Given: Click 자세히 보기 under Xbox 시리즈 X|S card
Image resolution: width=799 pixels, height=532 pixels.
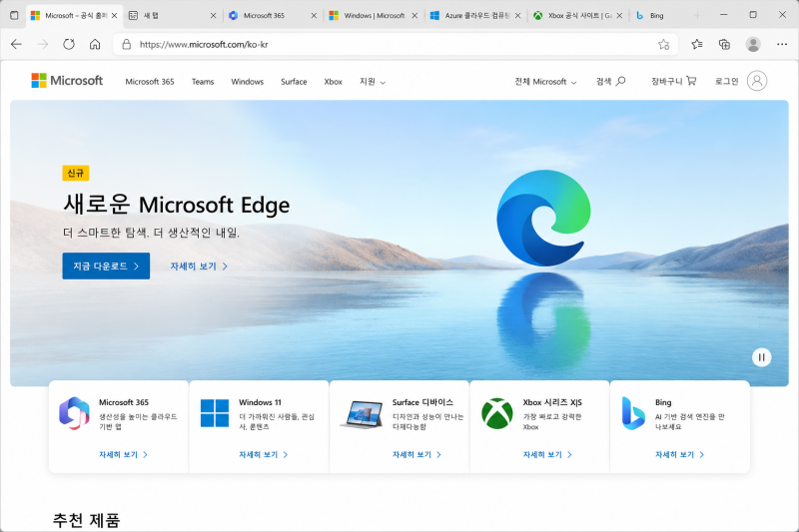Looking at the screenshot, I should pos(547,454).
